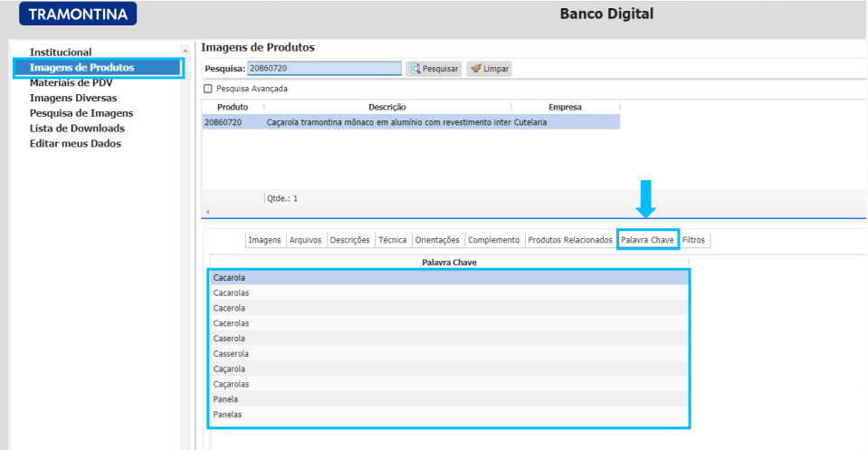Click the Limpar button with its broom icon
This screenshot has width=868, height=450.
click(490, 69)
